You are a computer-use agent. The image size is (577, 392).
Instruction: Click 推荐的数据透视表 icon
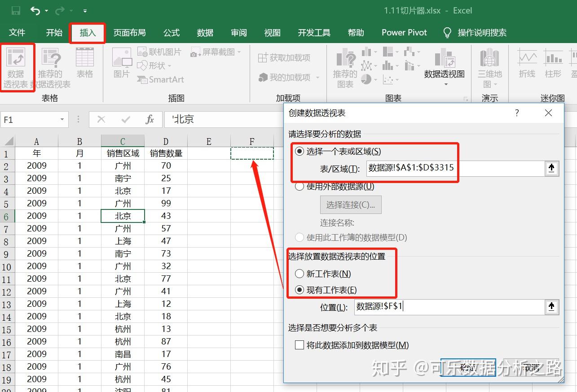pos(50,67)
